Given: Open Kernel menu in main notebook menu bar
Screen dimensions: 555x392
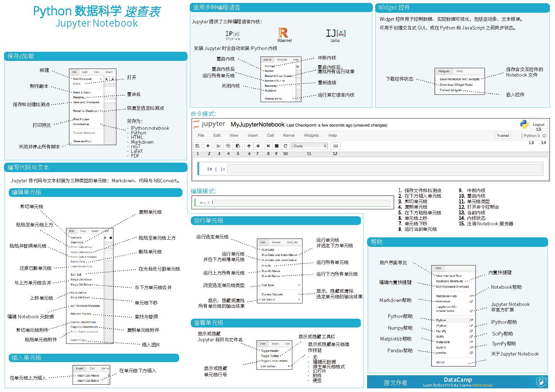Looking at the screenshot, I should [289, 135].
